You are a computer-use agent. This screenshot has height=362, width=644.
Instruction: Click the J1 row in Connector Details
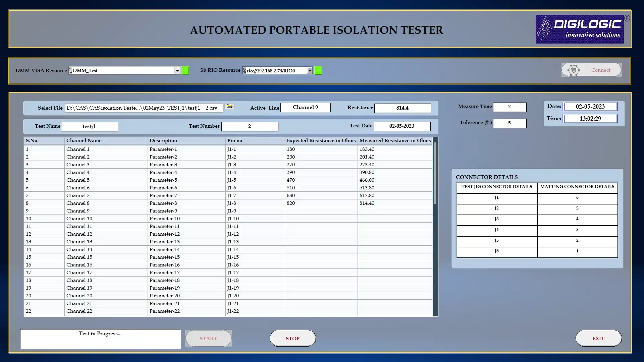coord(497,198)
